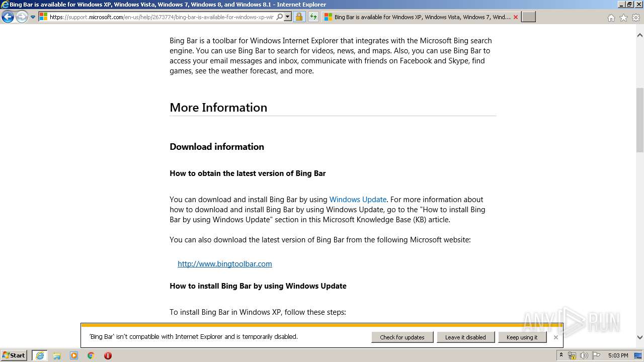The width and height of the screenshot is (644, 362).
Task: Click the search magnifier icon in address bar
Action: point(280,17)
